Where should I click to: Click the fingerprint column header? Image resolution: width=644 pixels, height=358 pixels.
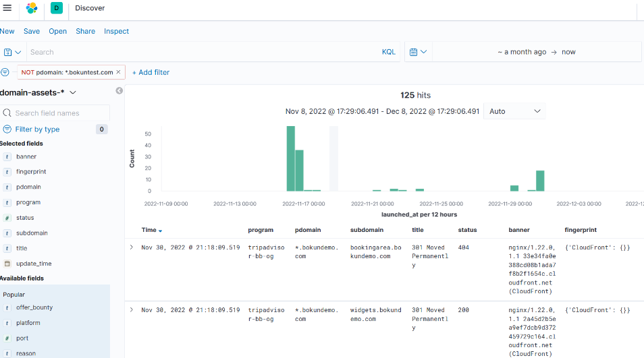pos(581,230)
